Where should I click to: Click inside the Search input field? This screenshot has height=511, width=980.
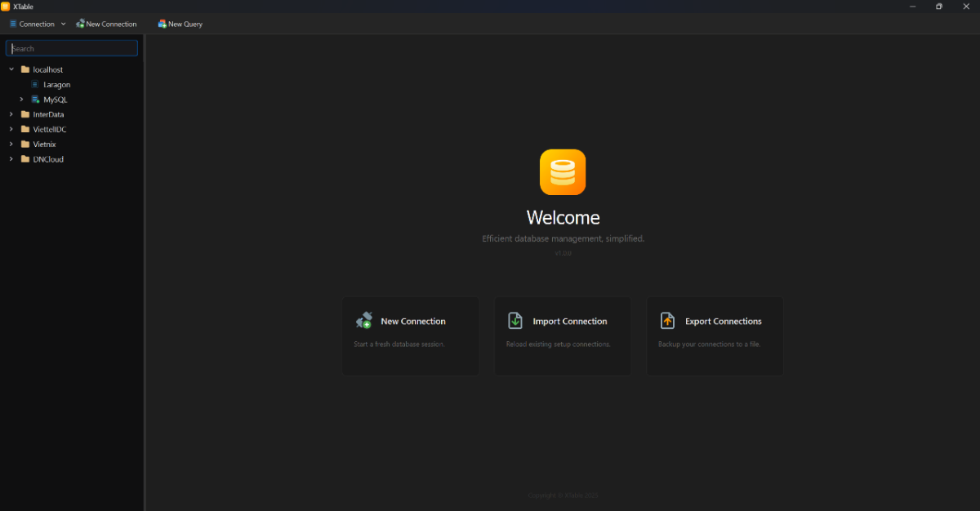(x=71, y=48)
